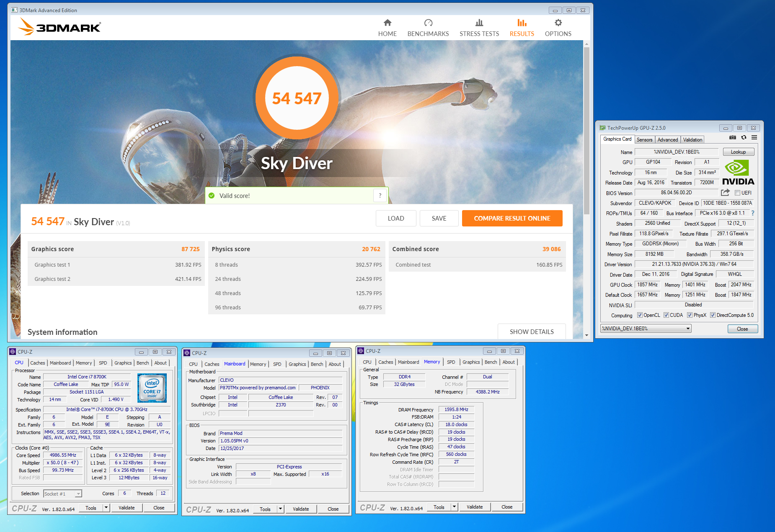The width and height of the screenshot is (775, 532).
Task: Click the 3DMark scrollbar up arrow
Action: 586,44
